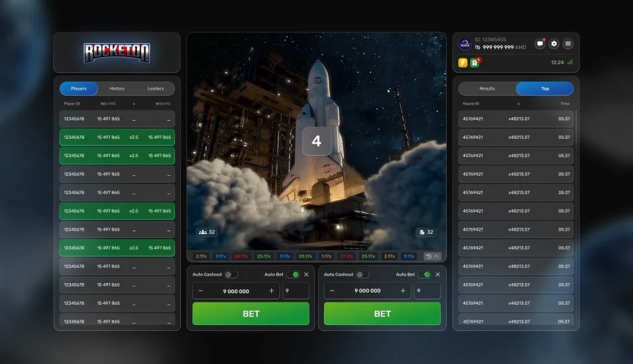The width and height of the screenshot is (633, 364).
Task: Toggle Auto Cashout in right bet panel
Action: 362,274
